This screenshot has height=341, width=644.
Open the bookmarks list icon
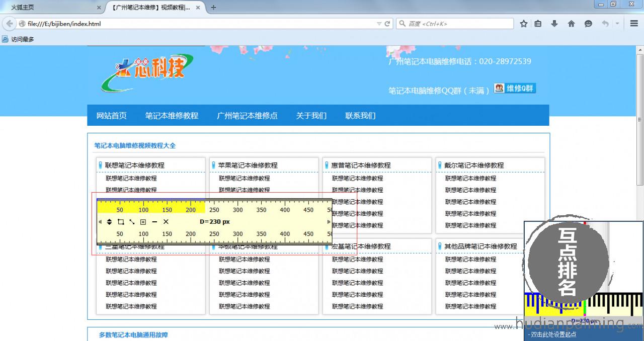pos(538,24)
